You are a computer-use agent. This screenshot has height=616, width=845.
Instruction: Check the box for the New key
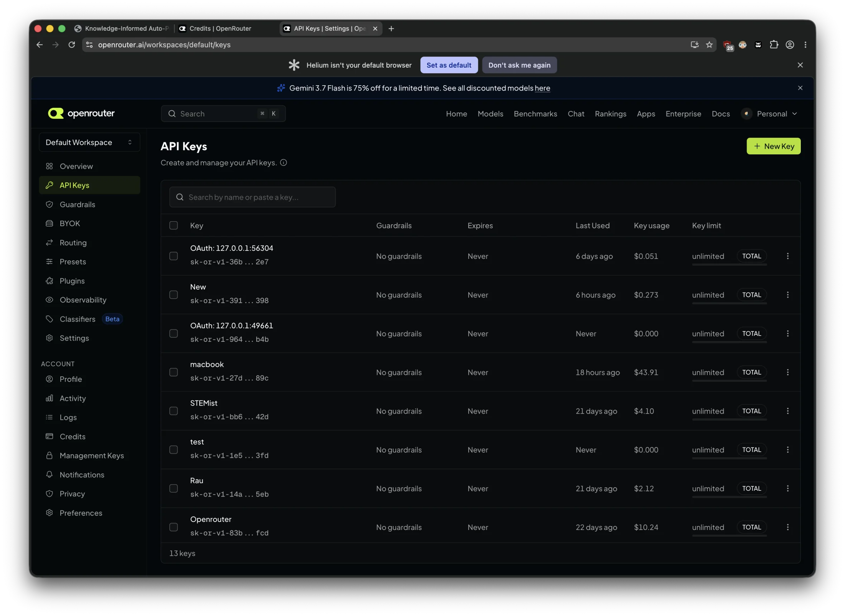point(174,295)
